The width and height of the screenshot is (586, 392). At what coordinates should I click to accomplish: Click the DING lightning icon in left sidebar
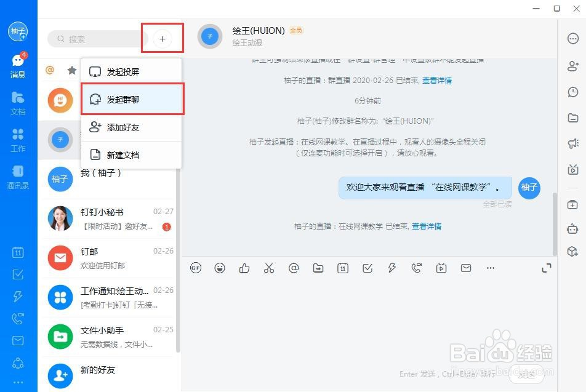pos(18,297)
